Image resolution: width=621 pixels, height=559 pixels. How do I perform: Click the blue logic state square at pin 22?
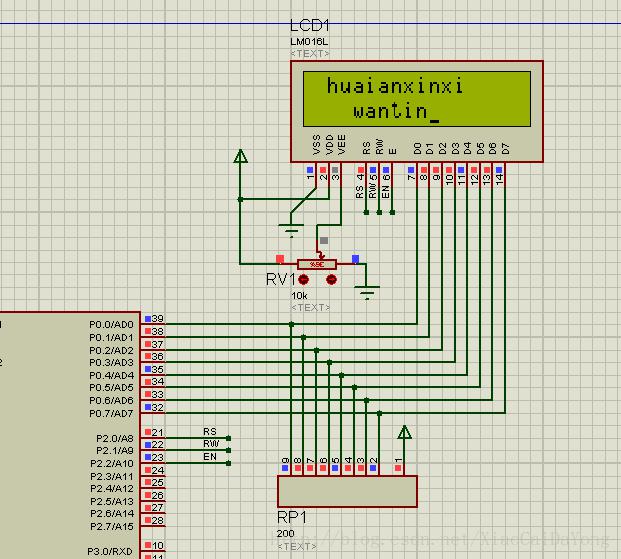[x=148, y=445]
